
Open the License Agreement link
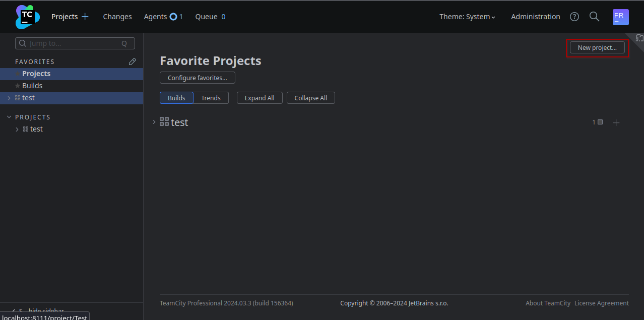(601, 303)
